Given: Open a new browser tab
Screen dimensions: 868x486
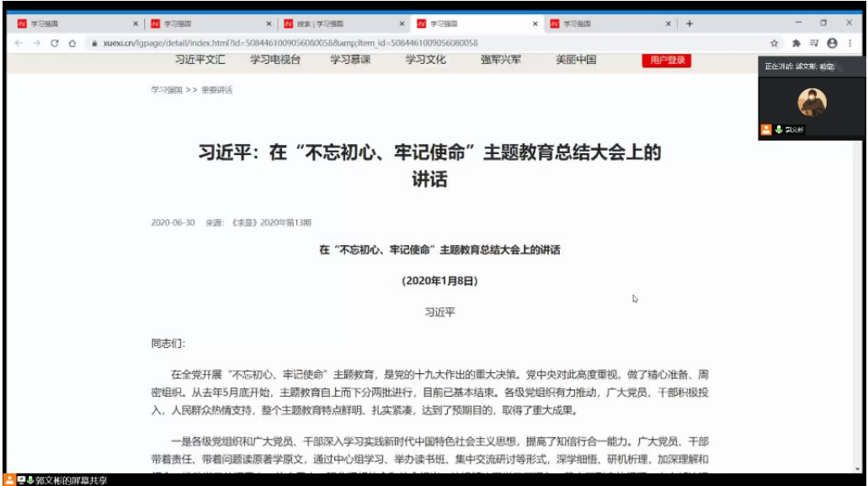Looking at the screenshot, I should (x=690, y=24).
